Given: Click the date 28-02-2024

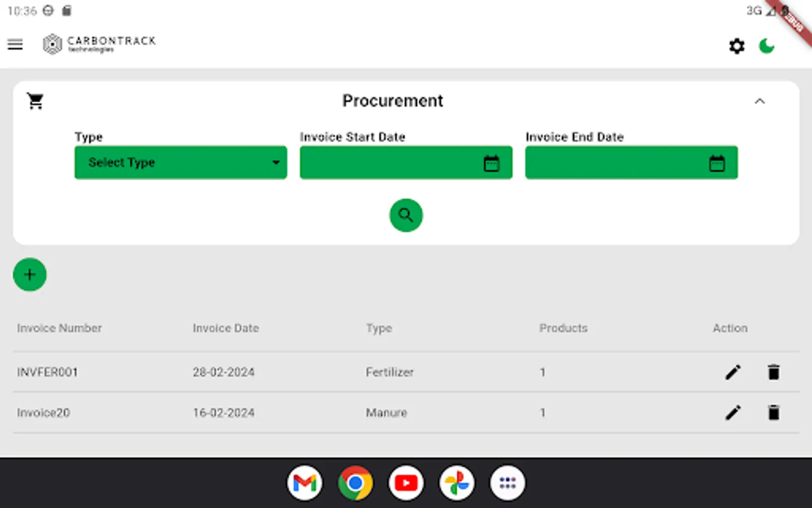Looking at the screenshot, I should coord(224,372).
